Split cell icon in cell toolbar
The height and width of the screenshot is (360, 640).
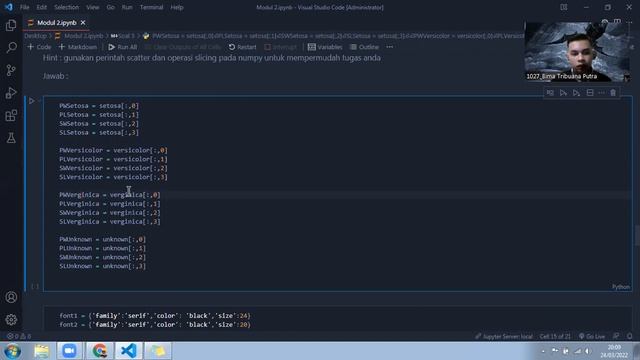click(x=590, y=93)
